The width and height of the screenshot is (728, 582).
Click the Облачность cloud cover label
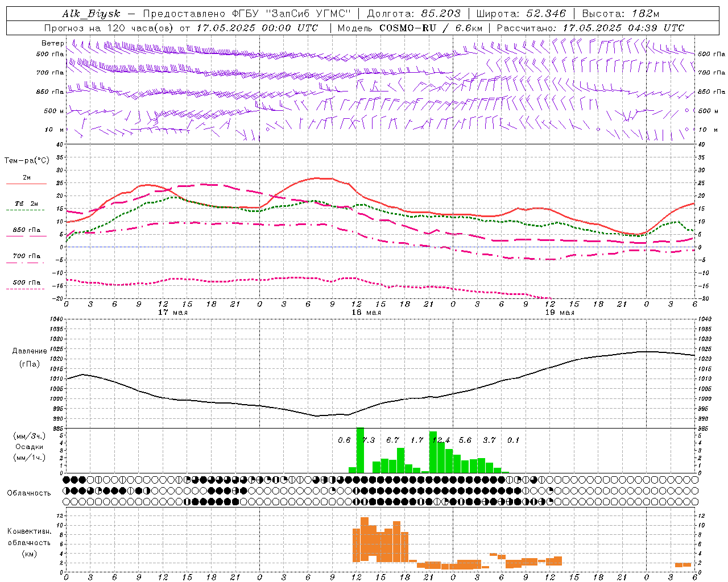point(29,493)
